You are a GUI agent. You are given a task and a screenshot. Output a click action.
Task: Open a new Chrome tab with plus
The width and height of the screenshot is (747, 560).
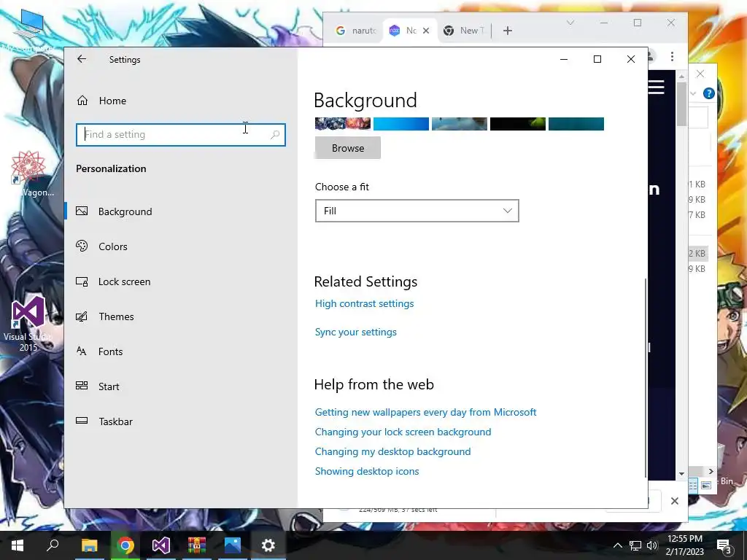[x=508, y=31]
